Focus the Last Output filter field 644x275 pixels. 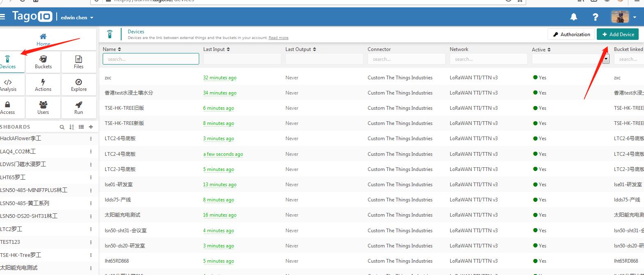click(x=324, y=59)
